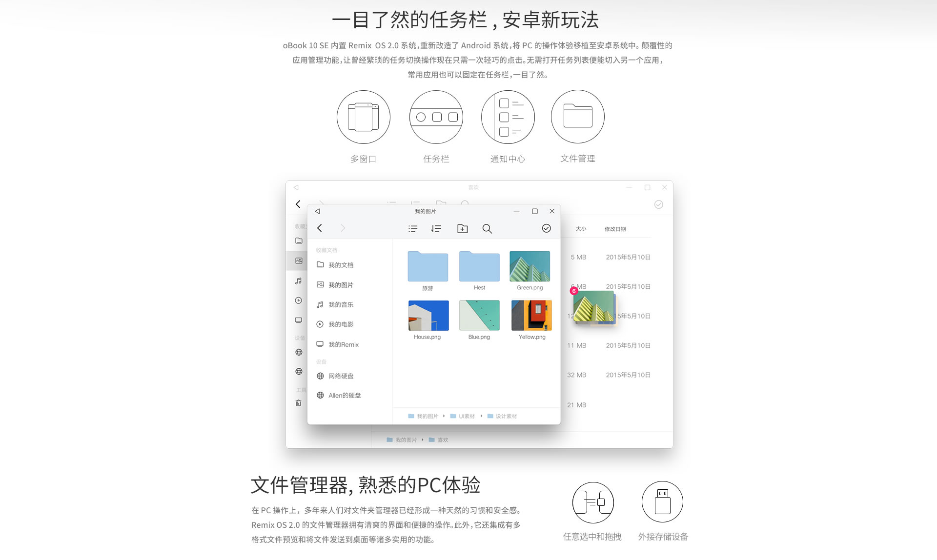Click the back chevron in background window
Image resolution: width=937 pixels, height=560 pixels.
coord(298,204)
